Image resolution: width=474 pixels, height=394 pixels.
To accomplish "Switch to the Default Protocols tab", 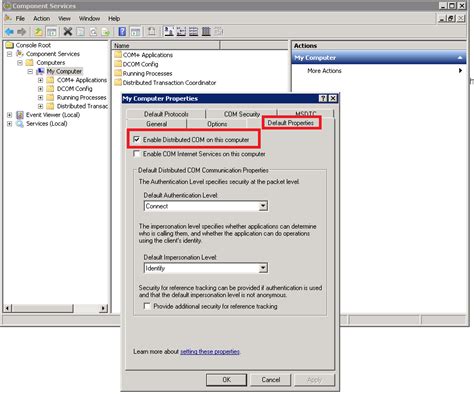I will pos(166,114).
